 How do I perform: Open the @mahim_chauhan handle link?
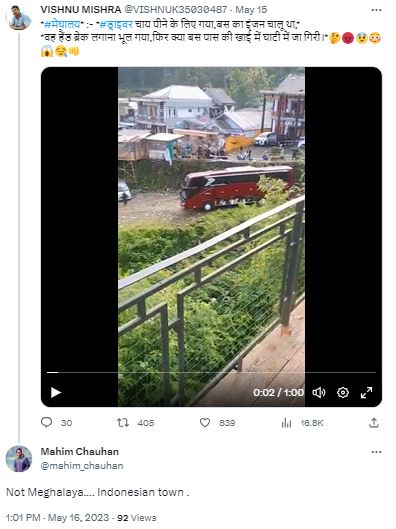pos(82,466)
